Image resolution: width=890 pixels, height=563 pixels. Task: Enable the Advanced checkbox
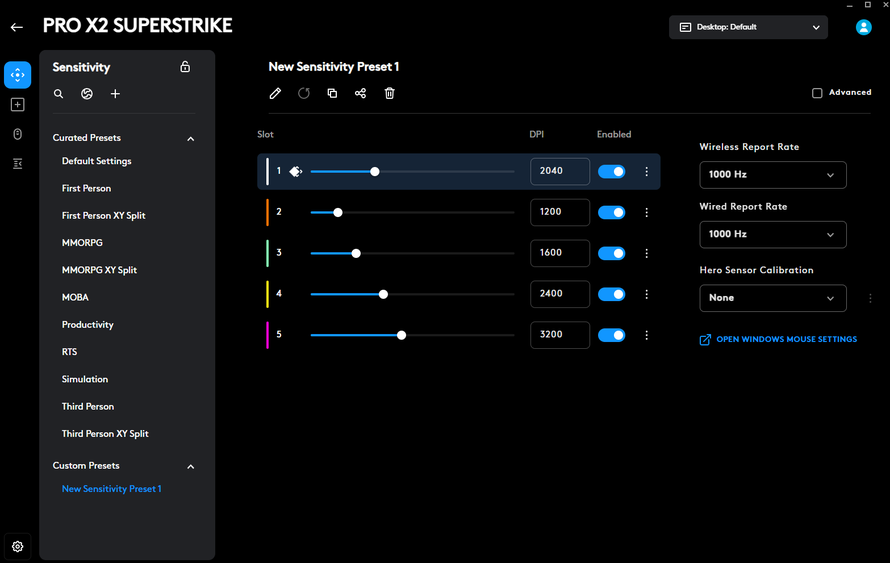pos(817,93)
